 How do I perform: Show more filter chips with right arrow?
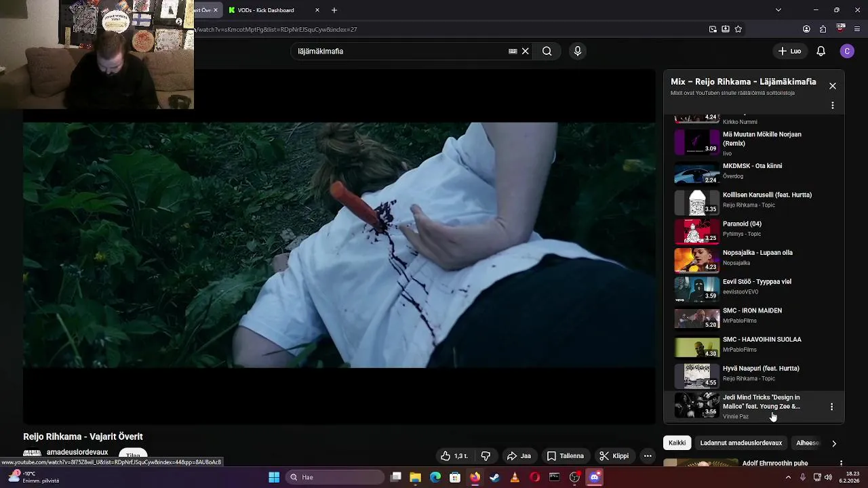[834, 443]
